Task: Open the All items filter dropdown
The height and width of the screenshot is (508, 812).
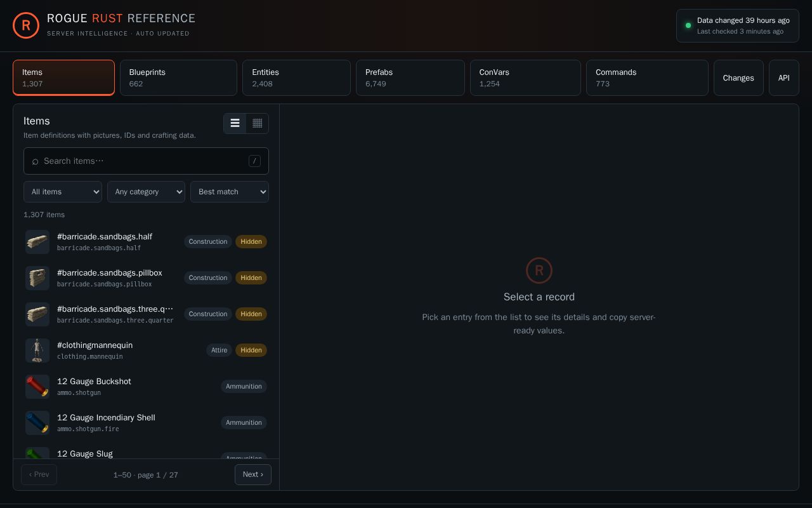Action: (x=63, y=192)
